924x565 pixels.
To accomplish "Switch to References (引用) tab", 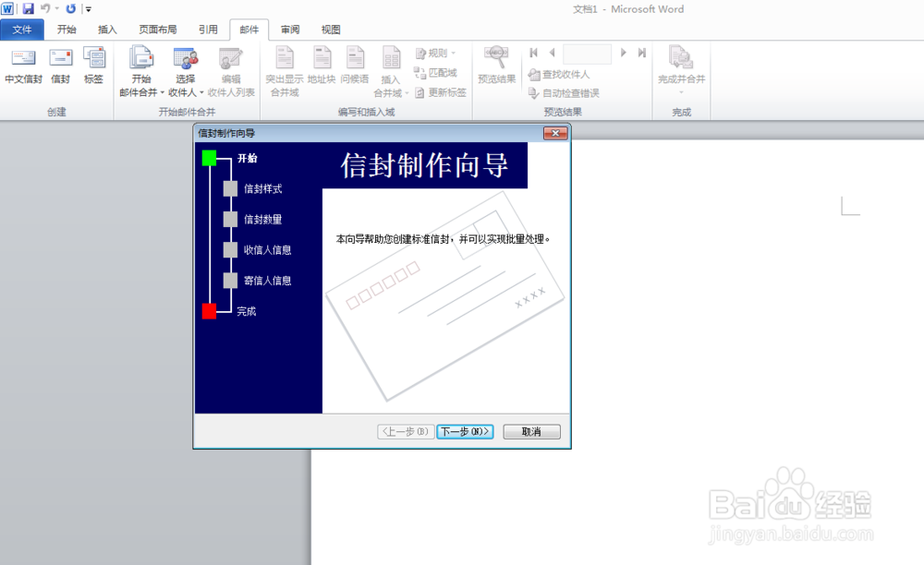I will click(x=208, y=30).
